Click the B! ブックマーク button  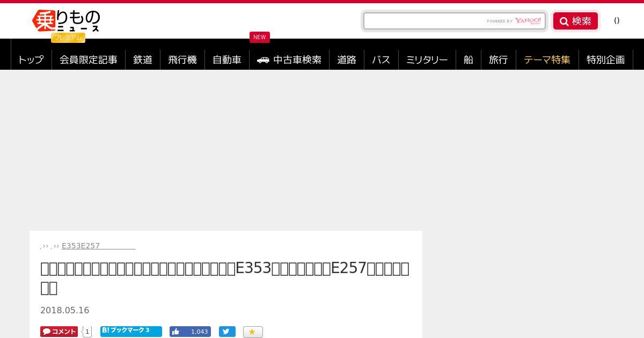point(131,331)
